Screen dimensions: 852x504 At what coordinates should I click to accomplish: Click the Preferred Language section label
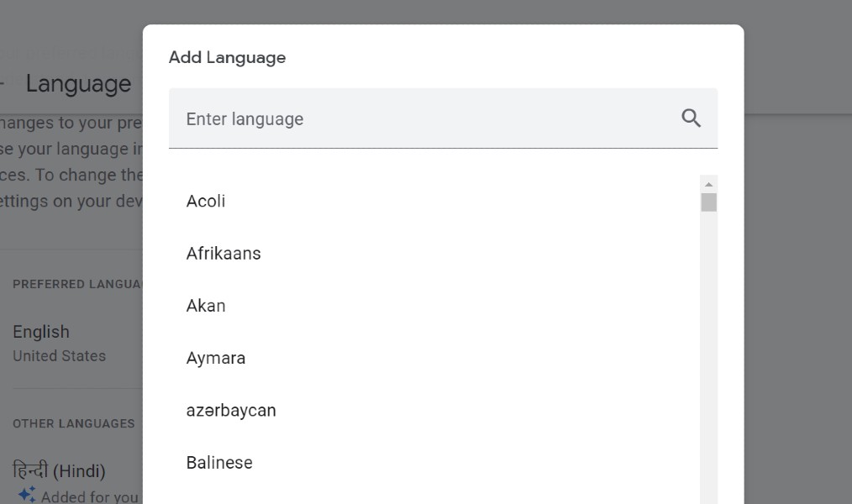77,284
